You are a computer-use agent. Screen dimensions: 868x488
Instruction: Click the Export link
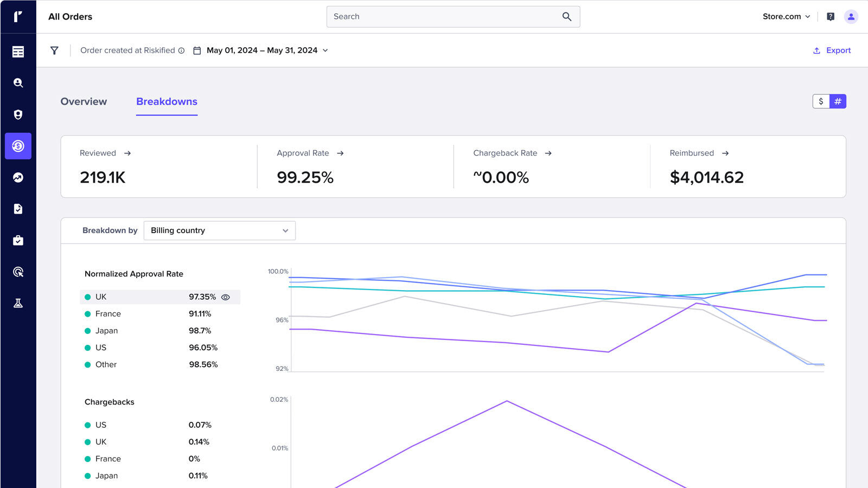click(832, 50)
